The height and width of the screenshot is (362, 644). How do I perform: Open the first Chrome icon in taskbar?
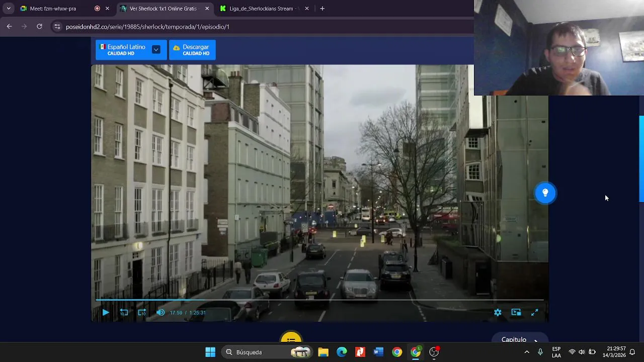point(397,352)
